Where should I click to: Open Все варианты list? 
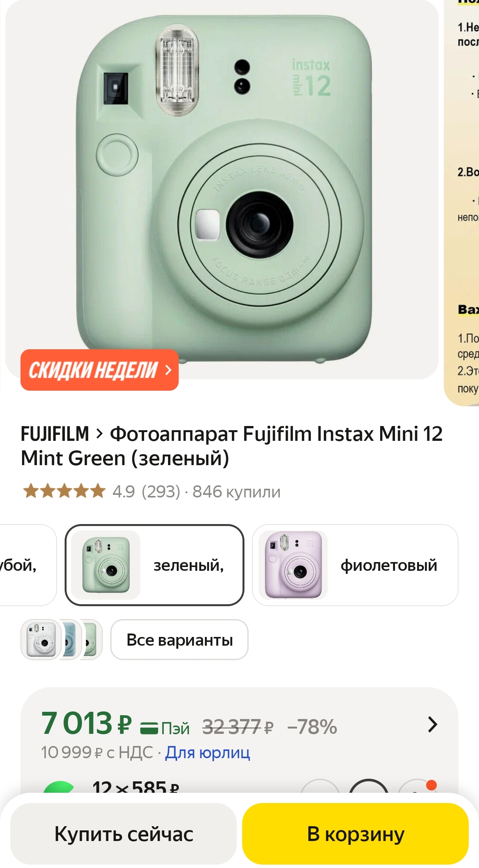(x=179, y=640)
